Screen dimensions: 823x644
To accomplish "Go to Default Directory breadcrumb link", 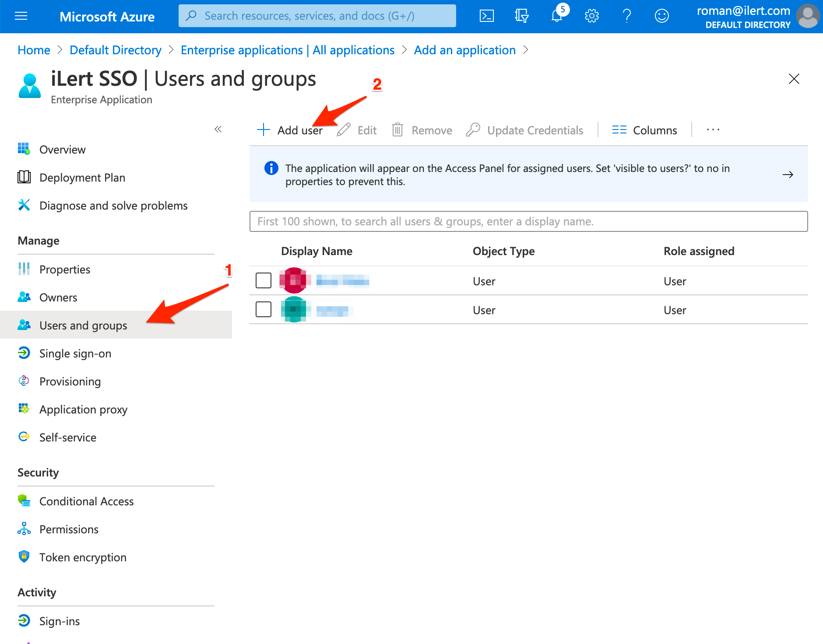I will click(116, 50).
